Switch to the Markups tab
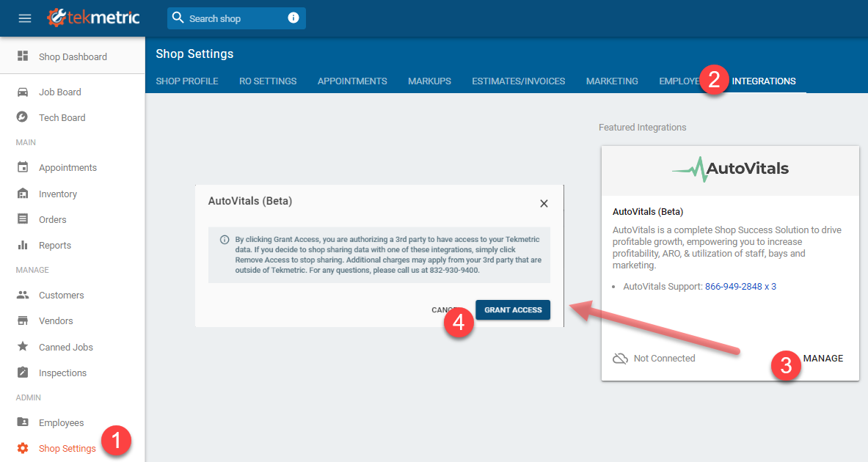This screenshot has height=462, width=868. [x=429, y=81]
